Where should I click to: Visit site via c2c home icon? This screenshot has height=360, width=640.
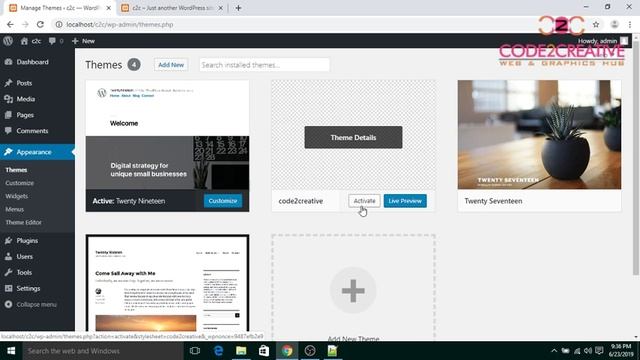(31, 41)
